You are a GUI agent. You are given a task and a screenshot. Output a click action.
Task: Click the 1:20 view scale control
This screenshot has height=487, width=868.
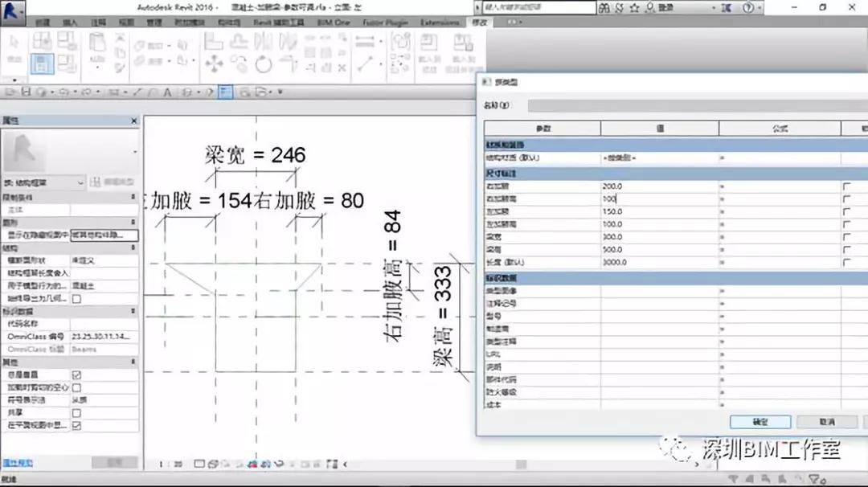tap(171, 464)
